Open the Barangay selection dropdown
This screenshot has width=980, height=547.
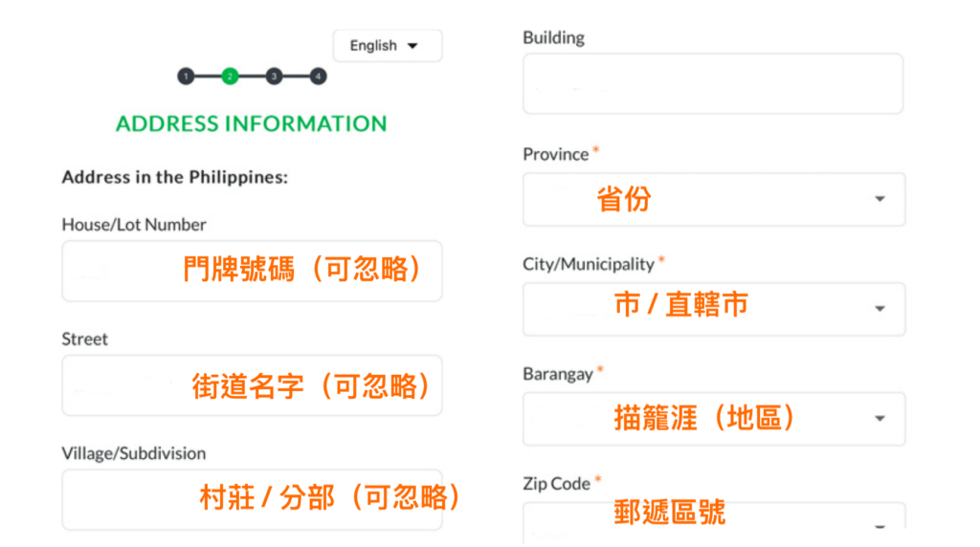point(714,419)
